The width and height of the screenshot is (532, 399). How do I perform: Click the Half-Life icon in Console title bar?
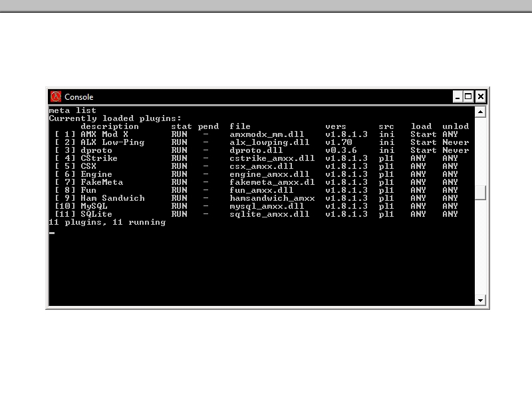click(56, 96)
